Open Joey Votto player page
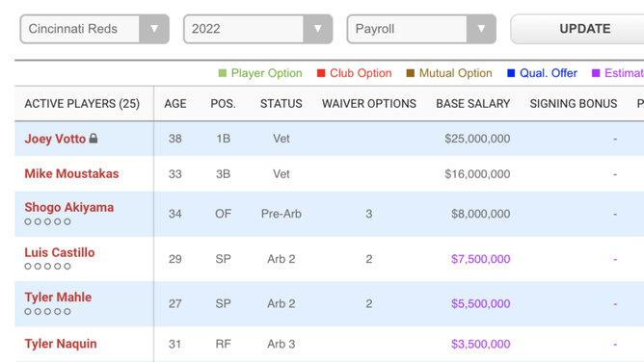 (x=55, y=139)
